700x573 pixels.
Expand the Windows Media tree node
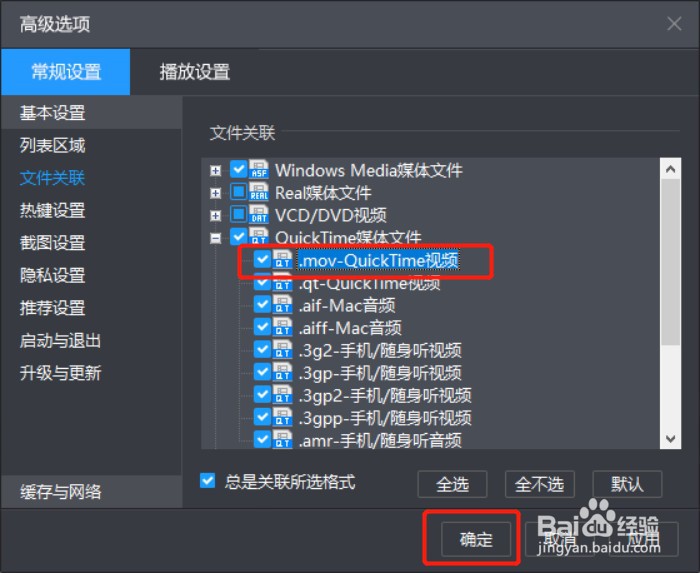pyautogui.click(x=216, y=170)
